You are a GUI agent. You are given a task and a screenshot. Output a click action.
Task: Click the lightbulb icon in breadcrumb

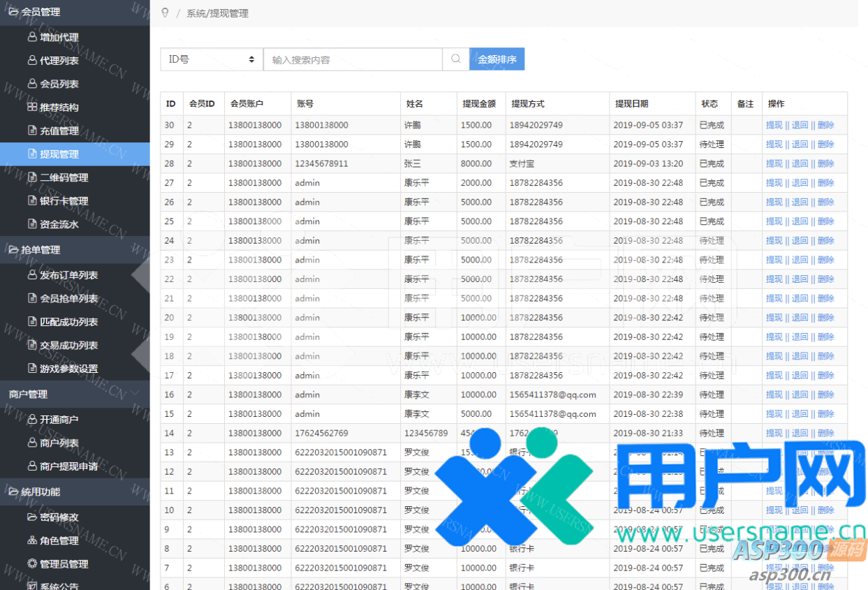point(165,13)
